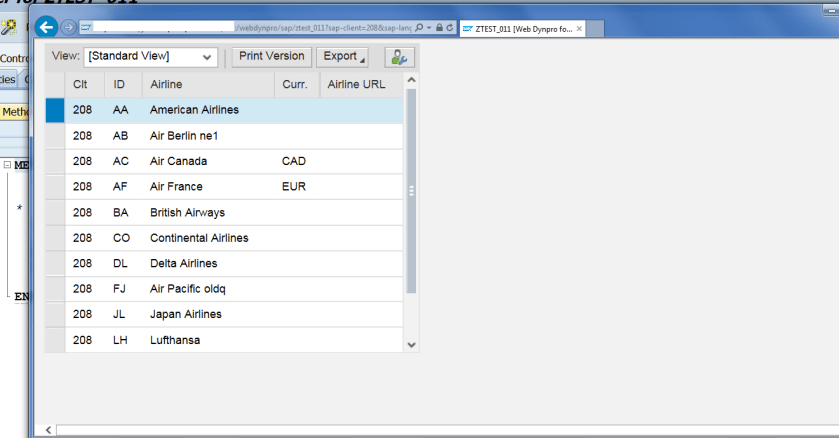Click the table vertical scrollbar thumb
Image resolution: width=839 pixels, height=438 pixels.
coord(411,191)
